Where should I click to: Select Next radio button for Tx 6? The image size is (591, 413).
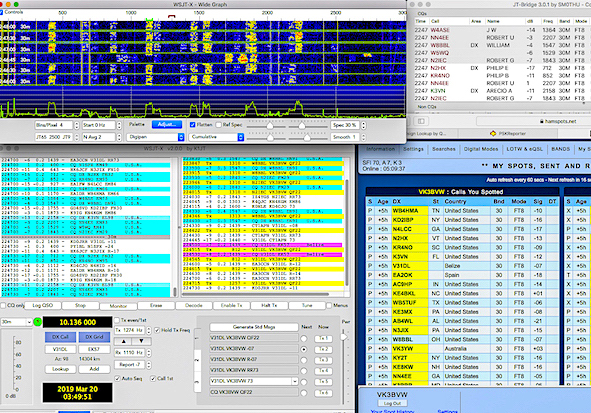tap(304, 393)
